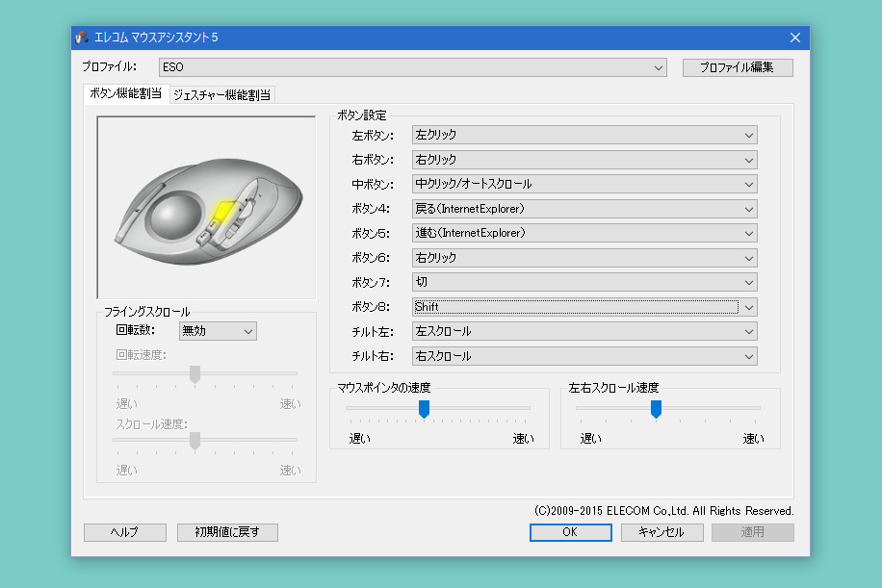Click the キャンセル button
The image size is (882, 588).
(661, 532)
